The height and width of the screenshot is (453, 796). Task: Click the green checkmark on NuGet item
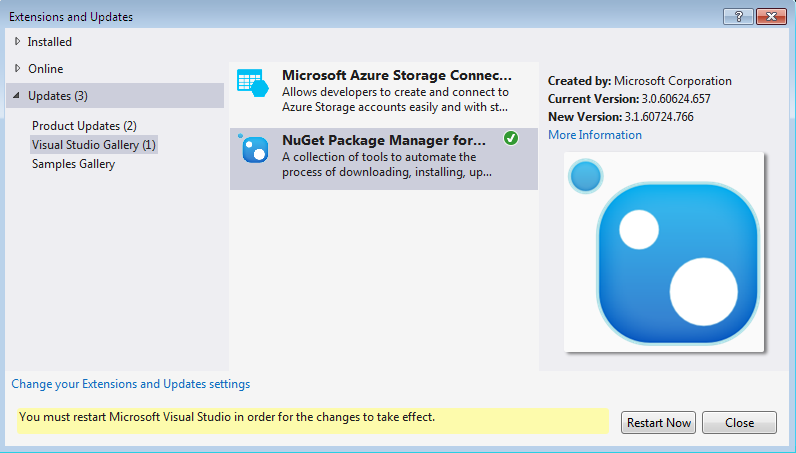point(511,139)
